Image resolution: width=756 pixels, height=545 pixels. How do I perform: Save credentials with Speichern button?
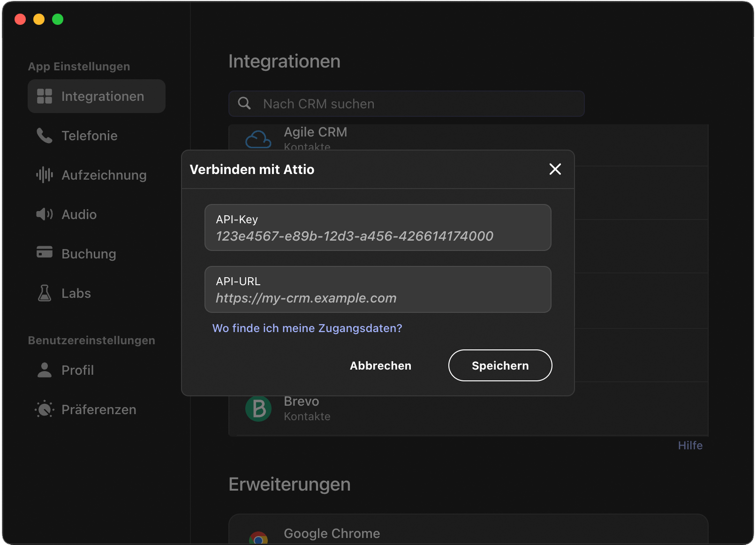tap(500, 365)
